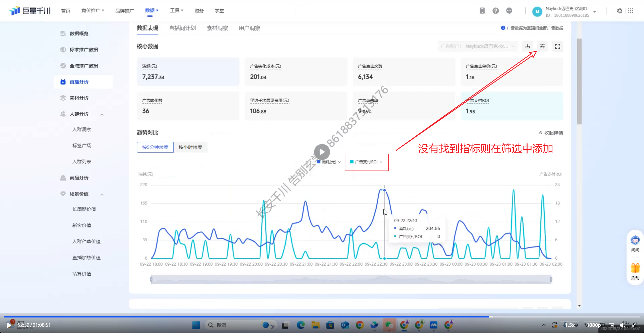Open the apps grid icon in header
Viewport: 644px width, 333px height.
coord(630,11)
